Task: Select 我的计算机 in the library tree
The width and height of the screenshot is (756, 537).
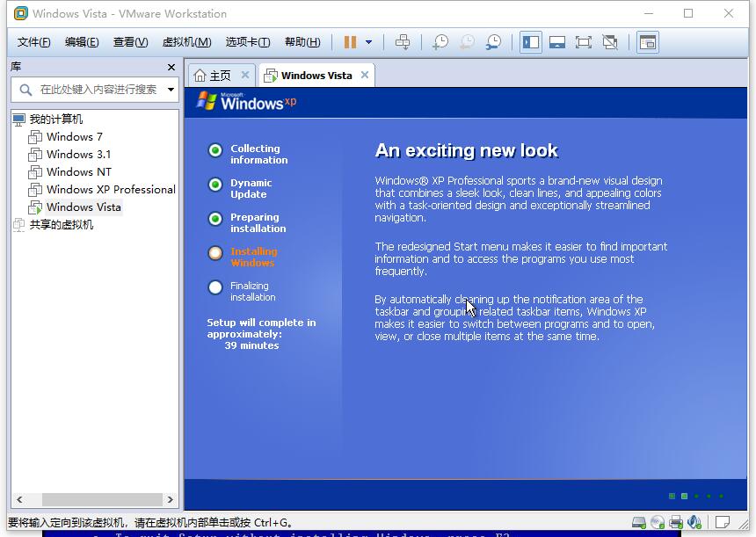Action: click(x=56, y=119)
